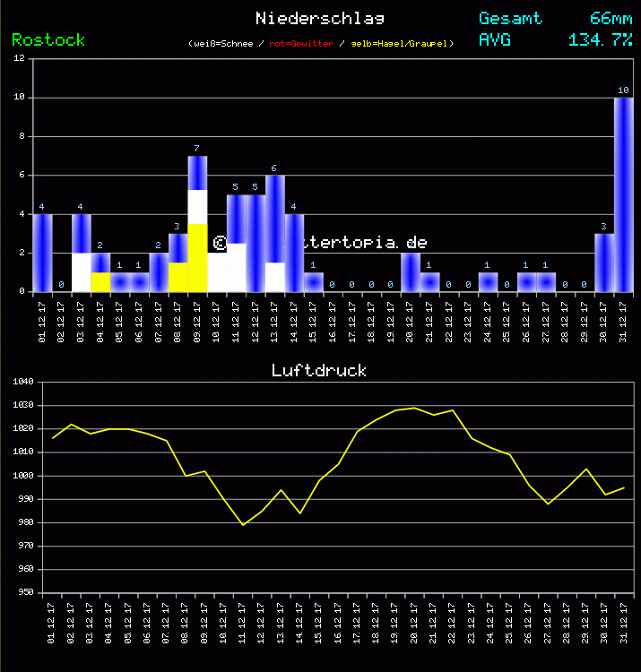641x672 pixels.
Task: Click the weiß=Schnee legend entry
Action: [223, 44]
